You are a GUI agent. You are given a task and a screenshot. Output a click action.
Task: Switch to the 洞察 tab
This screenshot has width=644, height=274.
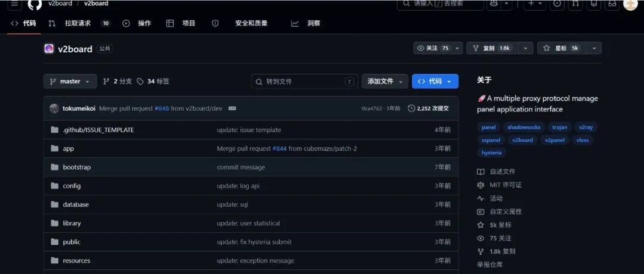tap(305, 23)
